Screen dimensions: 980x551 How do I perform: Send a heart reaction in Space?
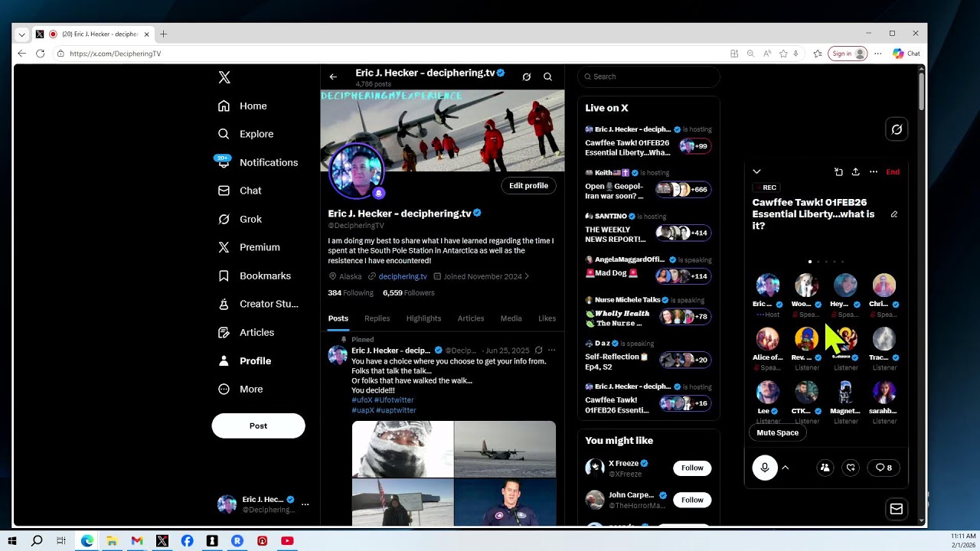point(851,468)
